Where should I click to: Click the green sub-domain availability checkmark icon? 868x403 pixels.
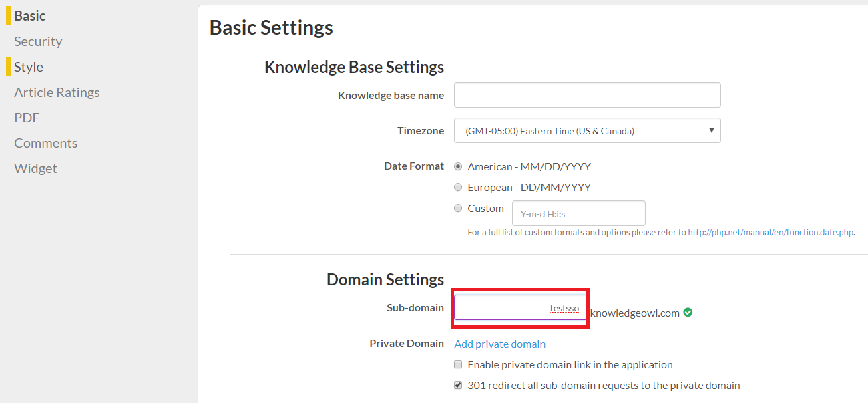point(688,312)
